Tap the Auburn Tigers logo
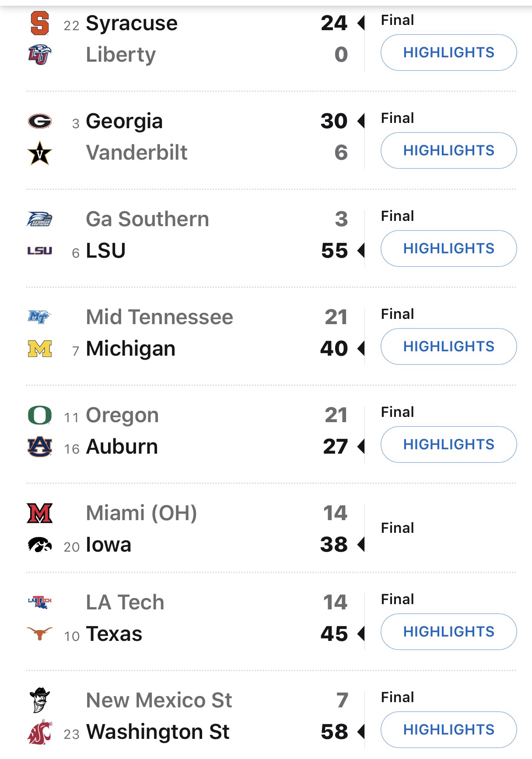The width and height of the screenshot is (532, 759). tap(39, 447)
